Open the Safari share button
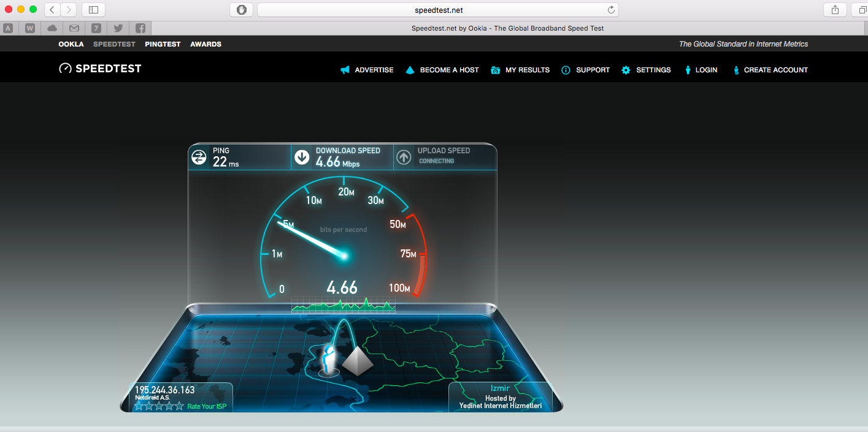Screen dimensions: 868x432 835,9
